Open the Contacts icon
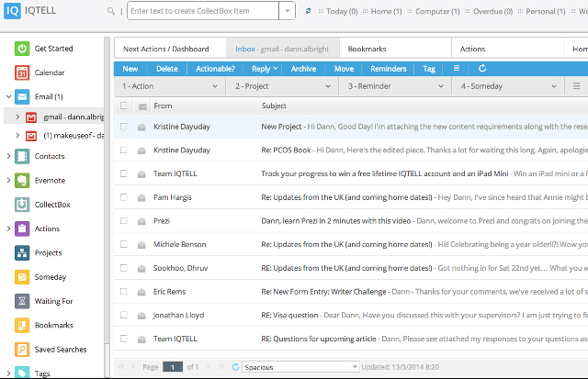The width and height of the screenshot is (588, 379). (x=22, y=156)
